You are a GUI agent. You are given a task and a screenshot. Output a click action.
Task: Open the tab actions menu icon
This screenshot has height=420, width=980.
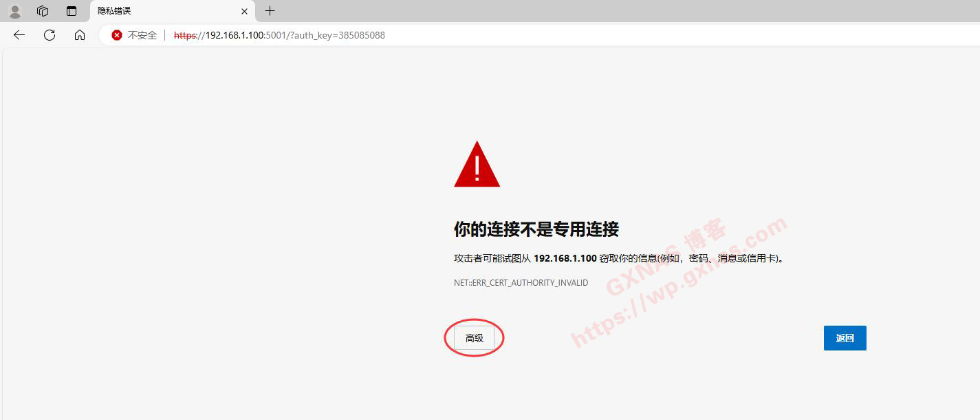(72, 11)
